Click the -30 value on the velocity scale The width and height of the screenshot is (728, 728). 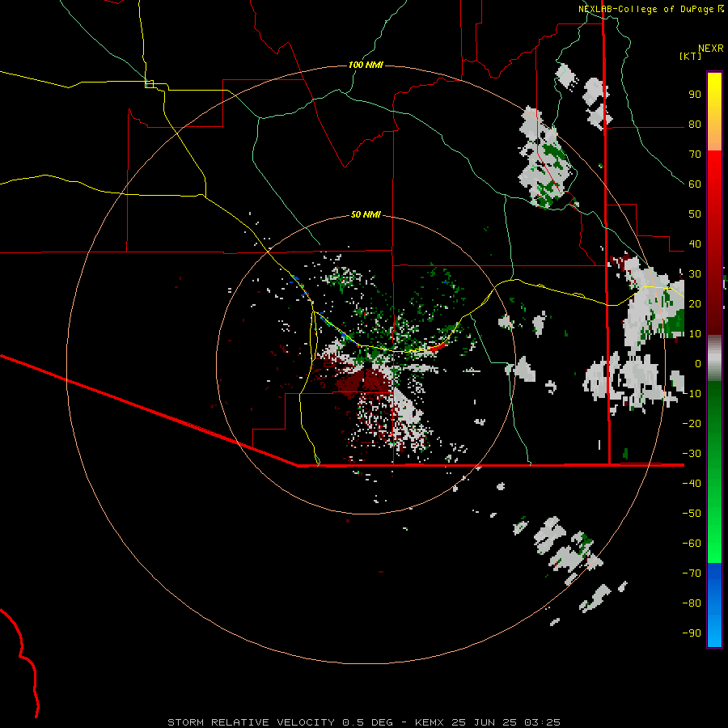(x=692, y=454)
